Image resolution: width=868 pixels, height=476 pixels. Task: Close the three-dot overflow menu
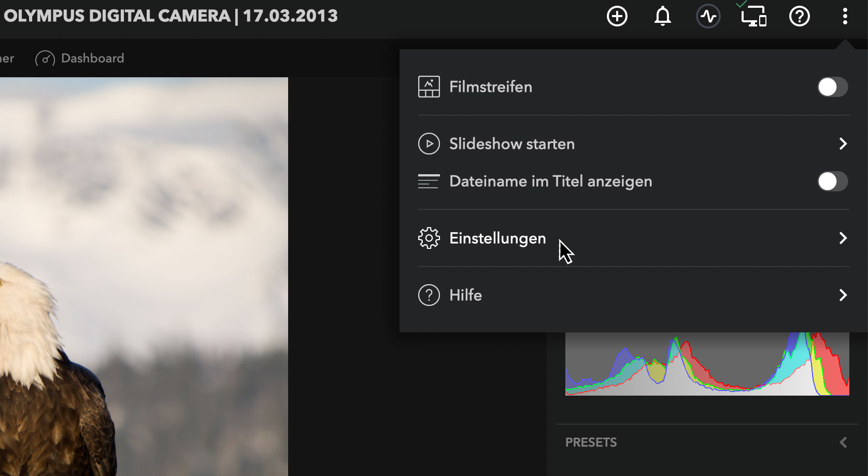845,17
